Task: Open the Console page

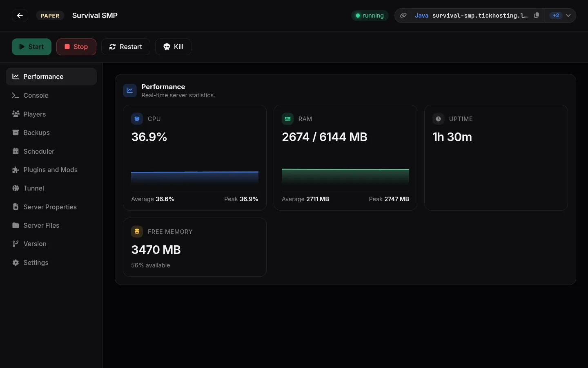Action: click(51, 95)
